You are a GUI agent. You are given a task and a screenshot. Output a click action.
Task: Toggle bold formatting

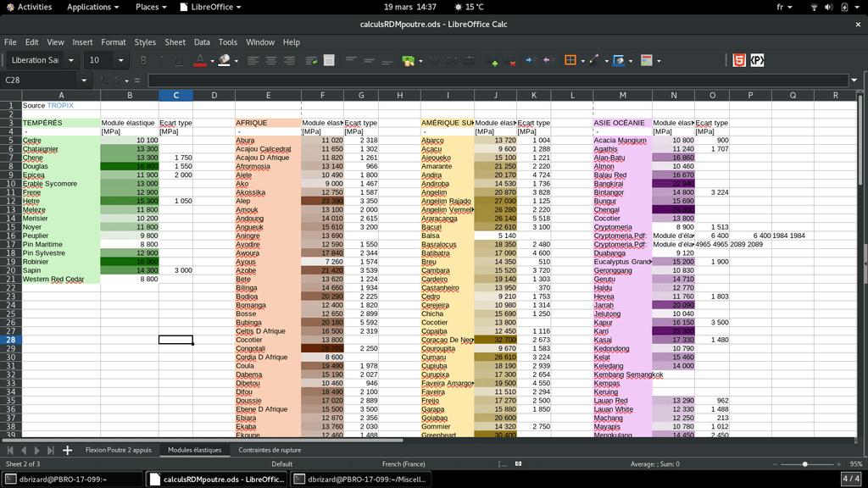(x=143, y=60)
